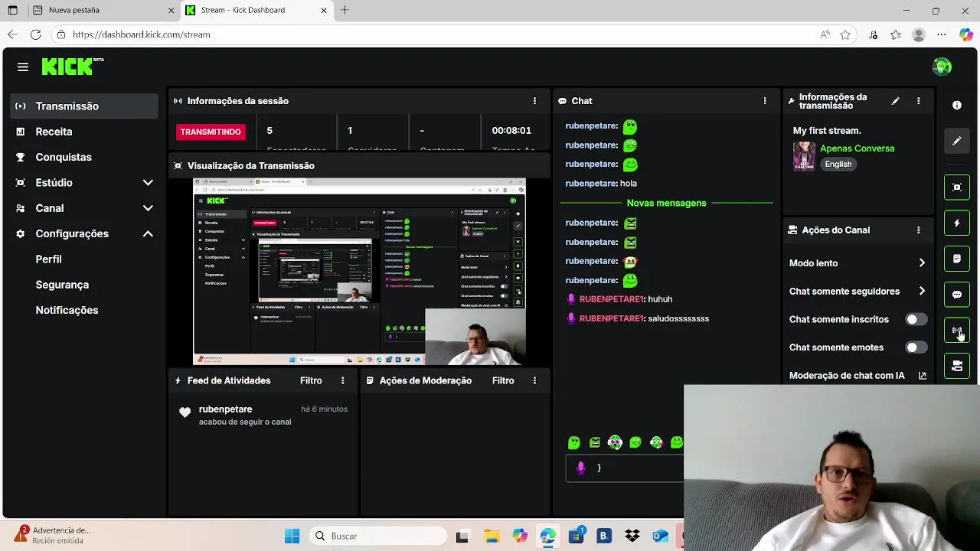Open a new browser tab with plus
The height and width of the screenshot is (551, 980).
pos(345,10)
